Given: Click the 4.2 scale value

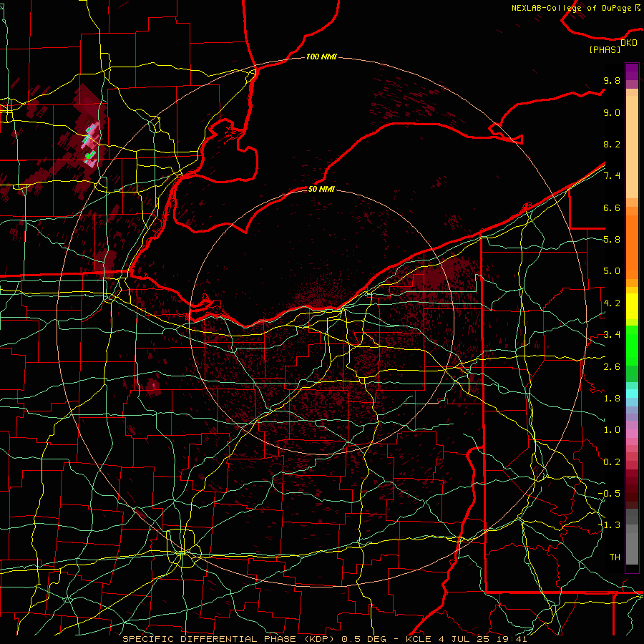Looking at the screenshot, I should click(x=612, y=303).
